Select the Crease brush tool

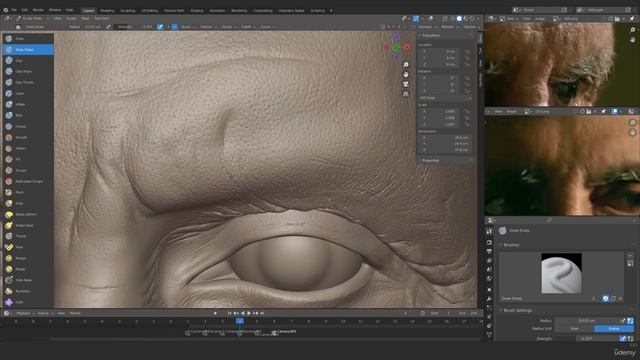[x=28, y=127]
